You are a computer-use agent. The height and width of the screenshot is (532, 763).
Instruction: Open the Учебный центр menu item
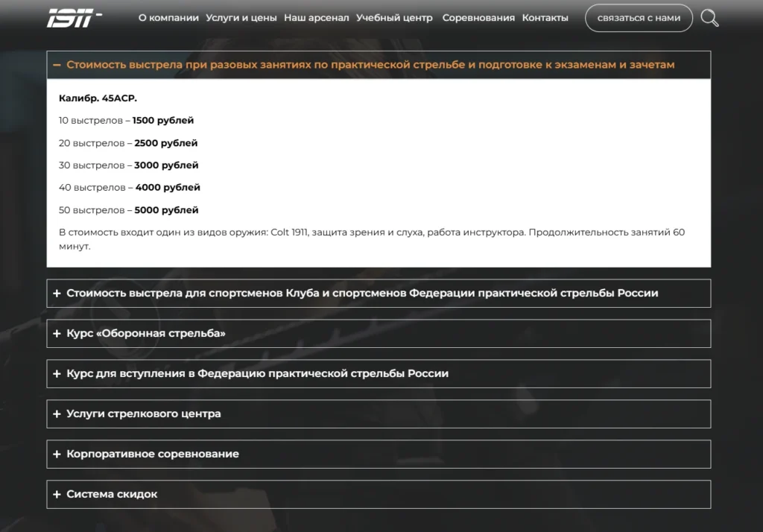point(394,18)
